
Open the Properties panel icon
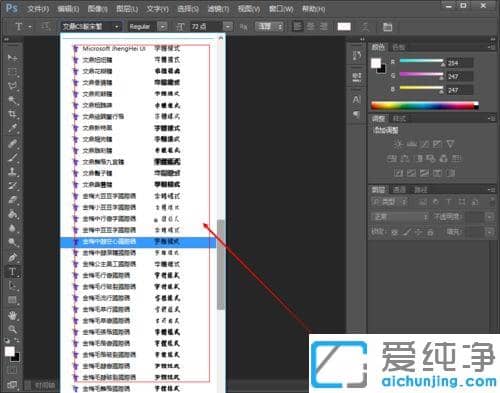356,77
